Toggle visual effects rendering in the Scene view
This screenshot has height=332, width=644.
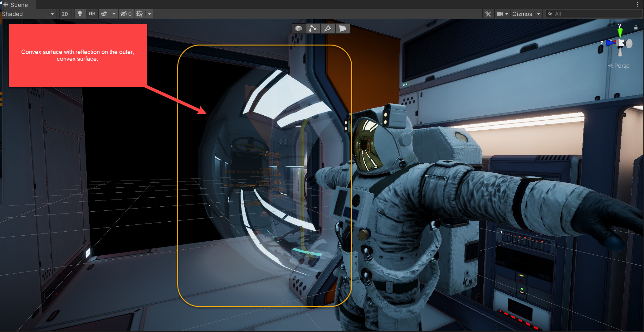click(x=104, y=14)
